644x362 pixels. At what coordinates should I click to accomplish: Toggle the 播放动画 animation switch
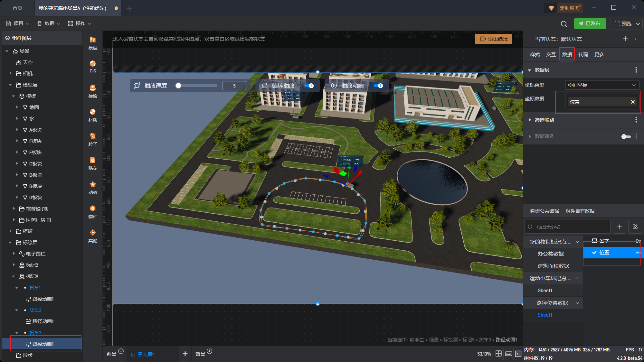coord(378,86)
